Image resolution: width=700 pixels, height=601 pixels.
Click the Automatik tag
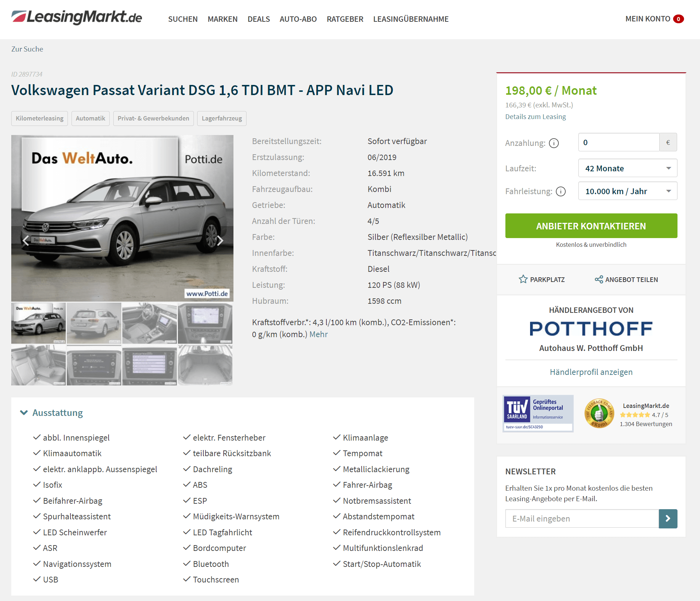90,118
